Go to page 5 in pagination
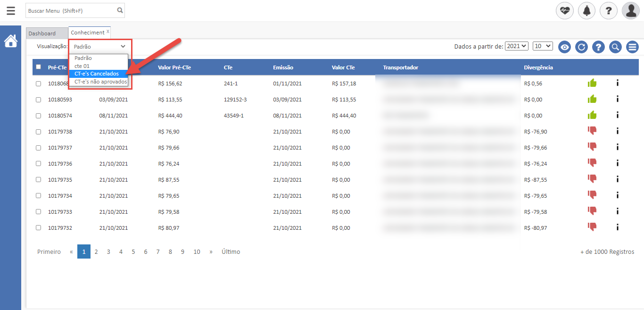644x310 pixels. pyautogui.click(x=133, y=252)
